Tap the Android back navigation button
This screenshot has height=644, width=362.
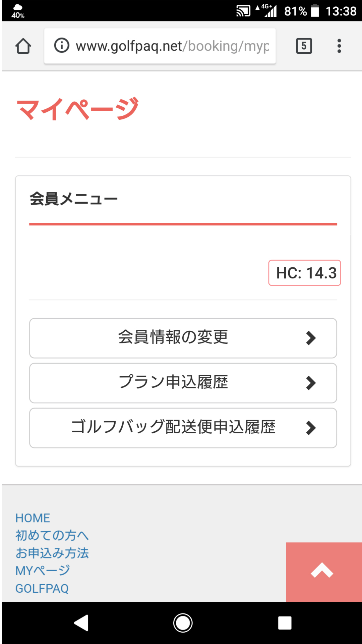click(81, 623)
